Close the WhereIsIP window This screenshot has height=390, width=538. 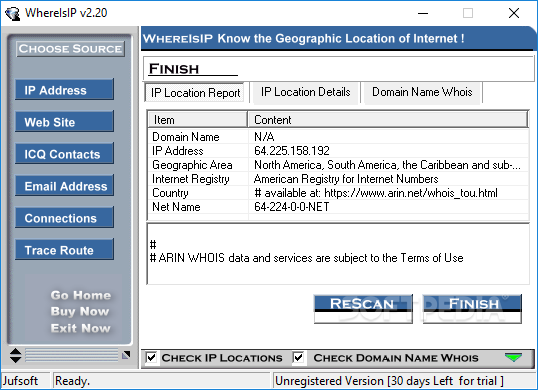tap(514, 13)
